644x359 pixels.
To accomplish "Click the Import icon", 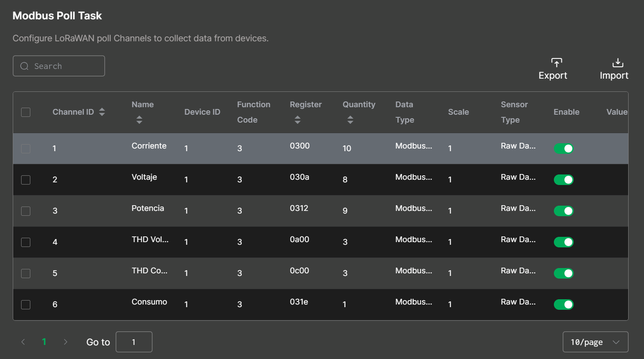I will tap(618, 63).
